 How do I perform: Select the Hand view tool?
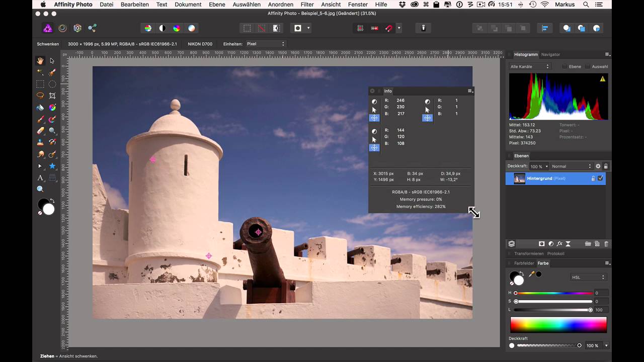[40, 61]
